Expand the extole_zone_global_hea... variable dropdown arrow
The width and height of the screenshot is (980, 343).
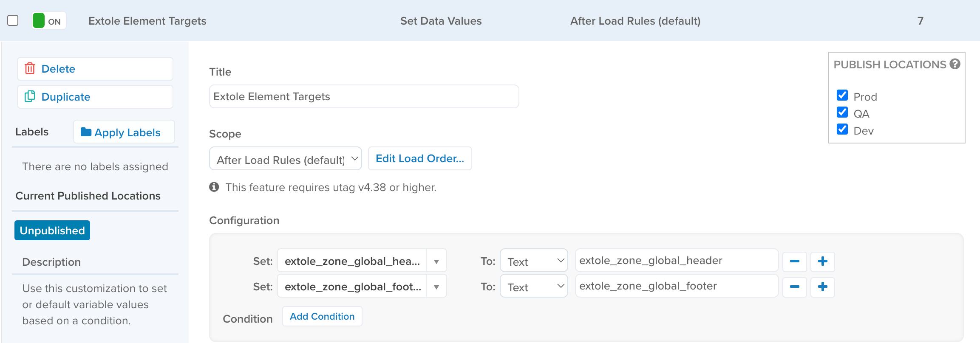436,261
